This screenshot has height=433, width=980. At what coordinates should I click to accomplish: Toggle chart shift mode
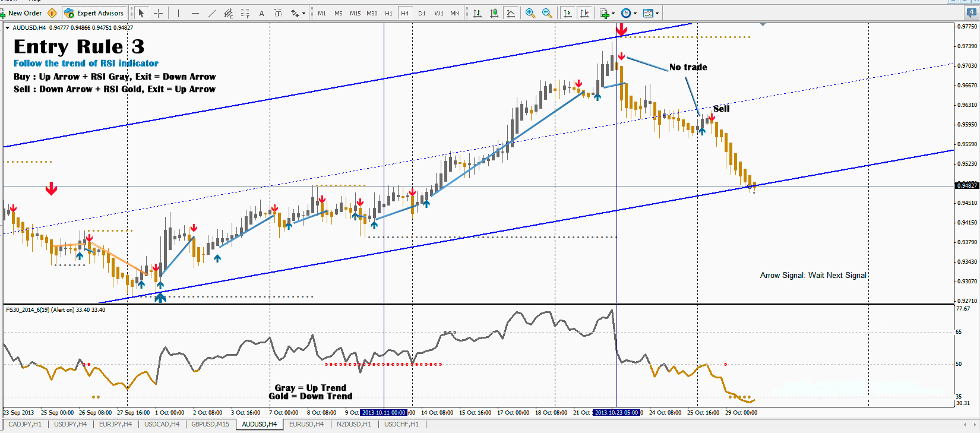click(584, 13)
